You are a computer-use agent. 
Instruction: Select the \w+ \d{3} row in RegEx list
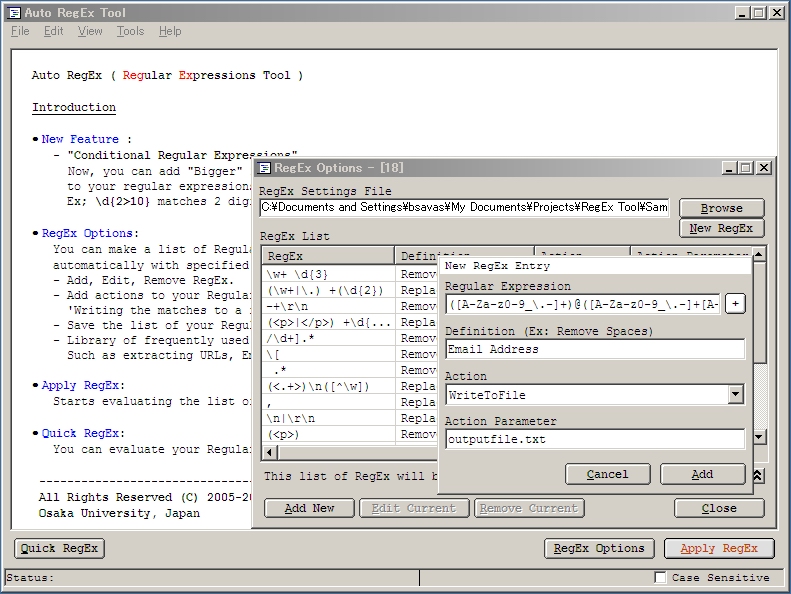328,274
